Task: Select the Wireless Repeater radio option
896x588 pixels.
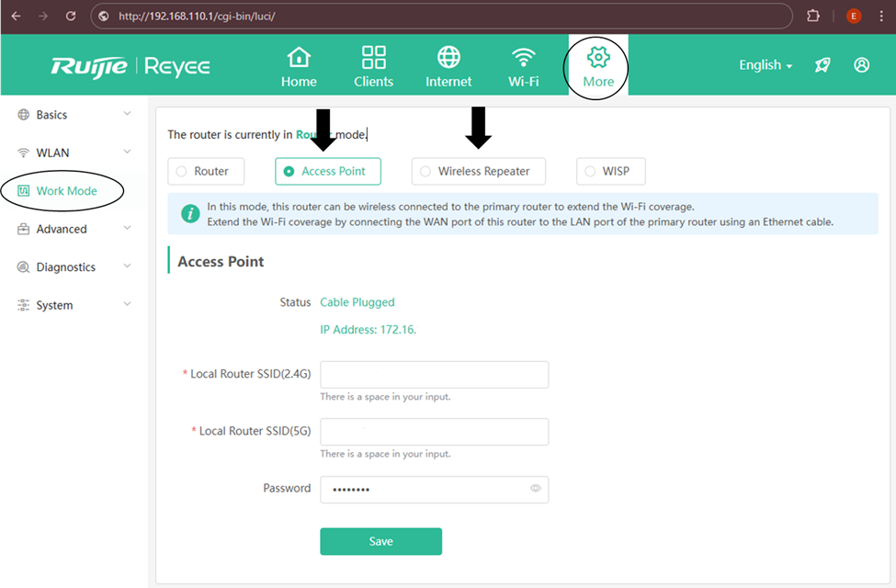Action: [425, 172]
